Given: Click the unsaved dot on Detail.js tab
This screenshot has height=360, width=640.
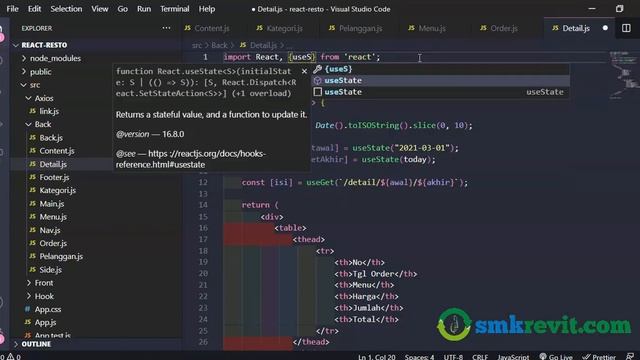Looking at the screenshot, I should pyautogui.click(x=605, y=28).
